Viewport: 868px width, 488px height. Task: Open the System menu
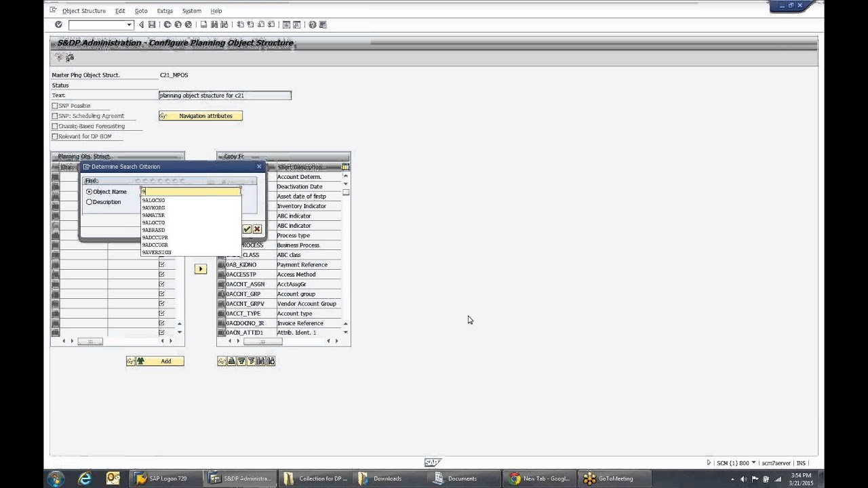tap(191, 11)
